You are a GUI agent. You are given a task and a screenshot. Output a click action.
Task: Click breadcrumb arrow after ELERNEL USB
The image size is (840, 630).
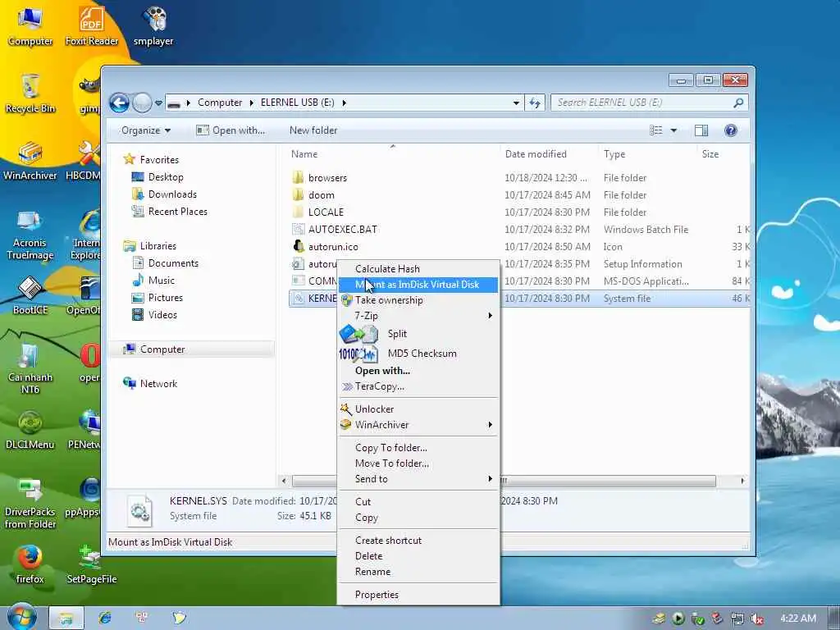(x=344, y=103)
